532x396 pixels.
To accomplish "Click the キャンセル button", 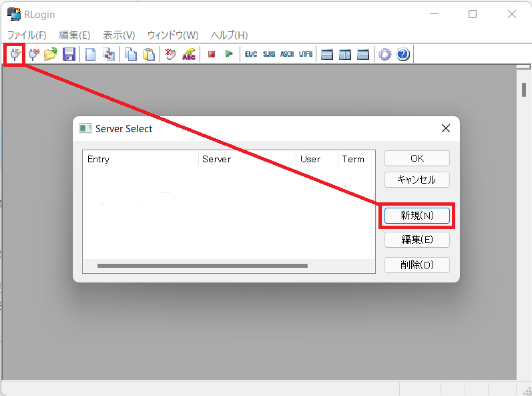I will coord(417,180).
